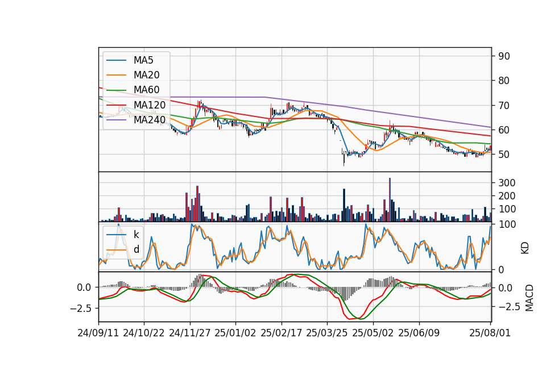The height and width of the screenshot is (392, 546).
Task: Click the 90 price axis label
Action: [x=504, y=56]
